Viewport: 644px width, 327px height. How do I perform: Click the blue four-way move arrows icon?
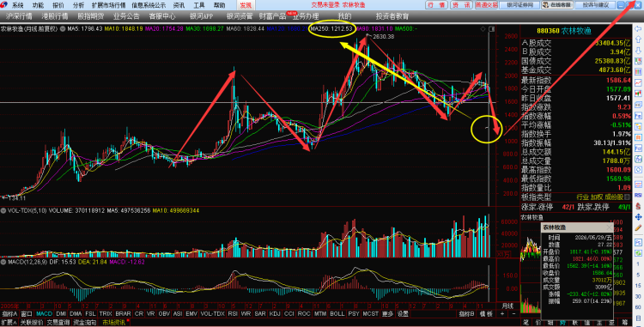tap(638, 216)
